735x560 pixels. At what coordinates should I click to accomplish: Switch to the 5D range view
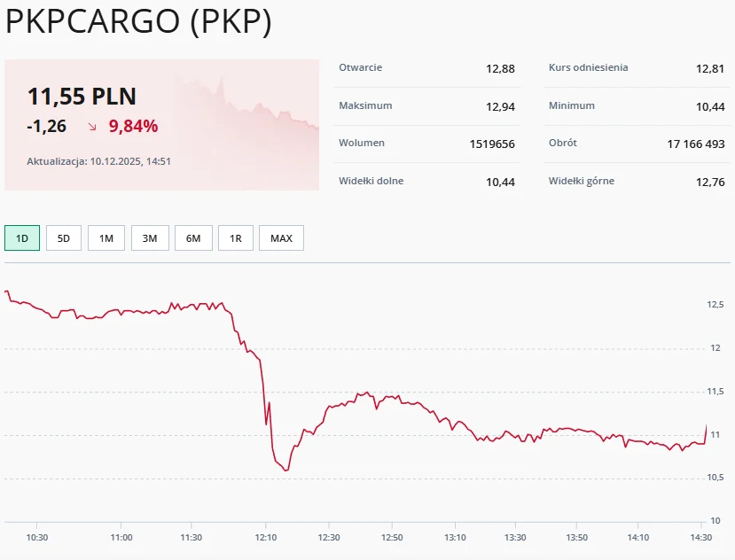pyautogui.click(x=63, y=237)
